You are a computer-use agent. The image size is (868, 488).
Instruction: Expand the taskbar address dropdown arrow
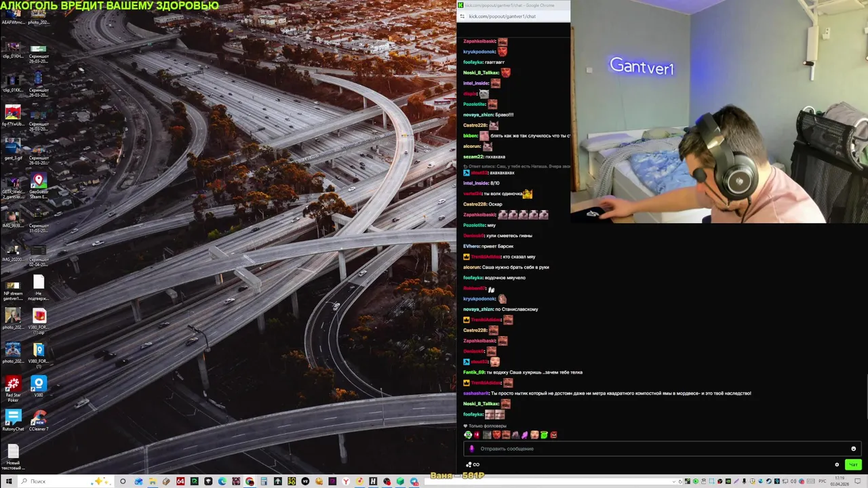674,481
